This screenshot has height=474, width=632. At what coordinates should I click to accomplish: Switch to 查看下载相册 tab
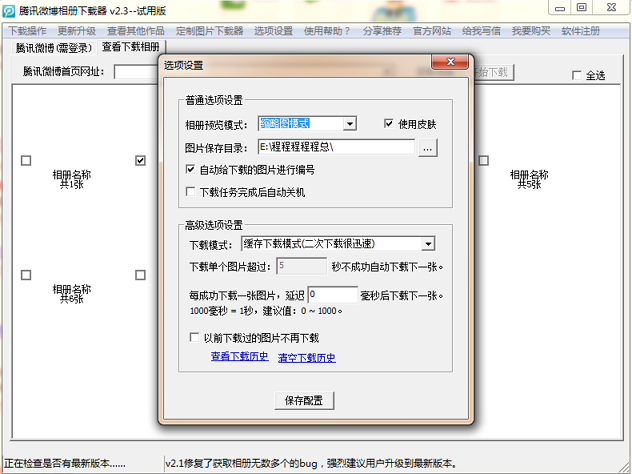coord(131,47)
